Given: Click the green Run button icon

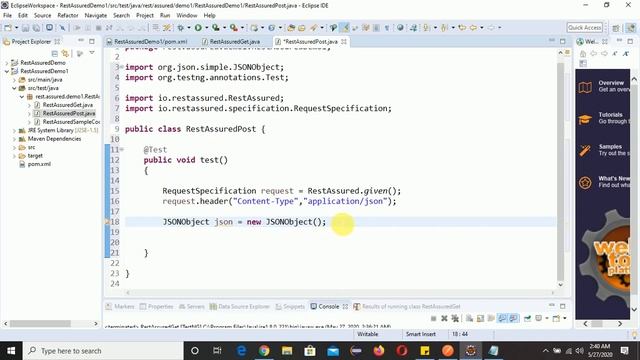Looking at the screenshot, I should (x=198, y=28).
